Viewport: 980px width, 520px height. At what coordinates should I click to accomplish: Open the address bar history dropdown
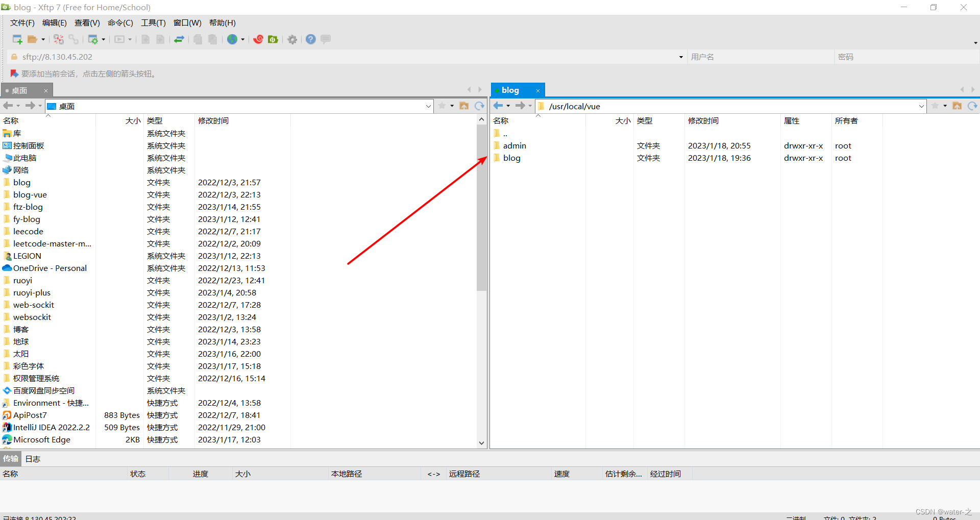681,57
